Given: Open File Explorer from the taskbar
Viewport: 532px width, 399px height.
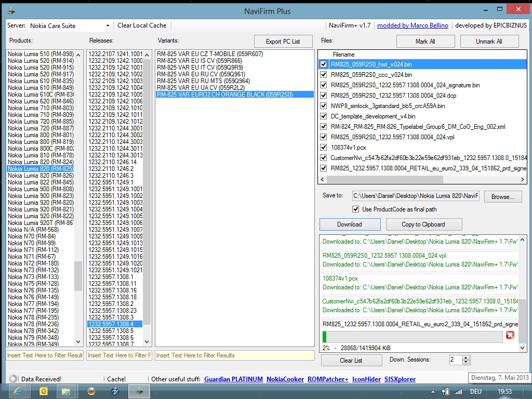Looking at the screenshot, I should point(66,392).
